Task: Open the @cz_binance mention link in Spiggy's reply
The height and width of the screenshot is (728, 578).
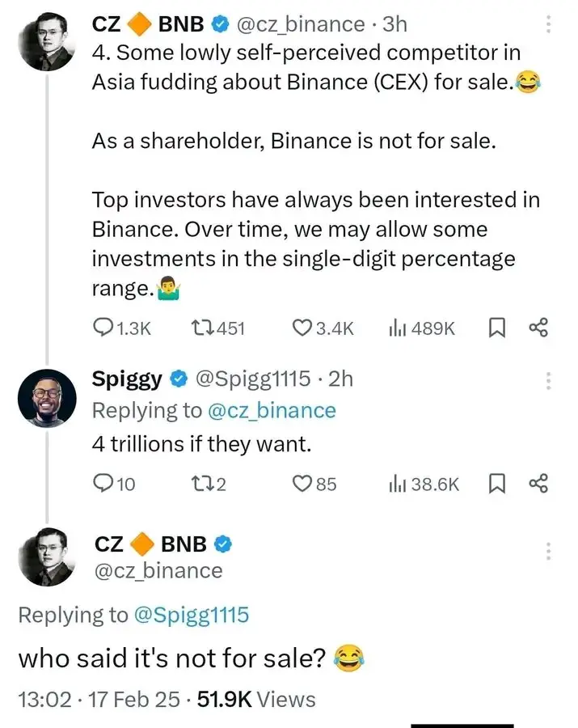Action: click(x=272, y=410)
